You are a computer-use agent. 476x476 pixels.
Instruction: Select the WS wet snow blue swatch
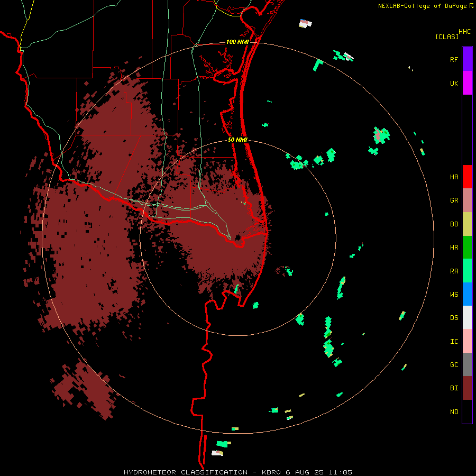[x=467, y=294]
